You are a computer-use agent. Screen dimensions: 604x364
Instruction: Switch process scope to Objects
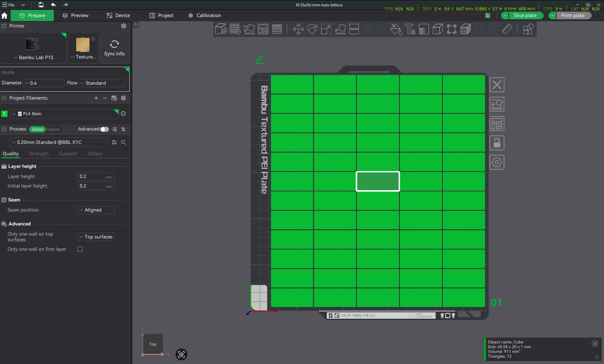[x=53, y=129]
